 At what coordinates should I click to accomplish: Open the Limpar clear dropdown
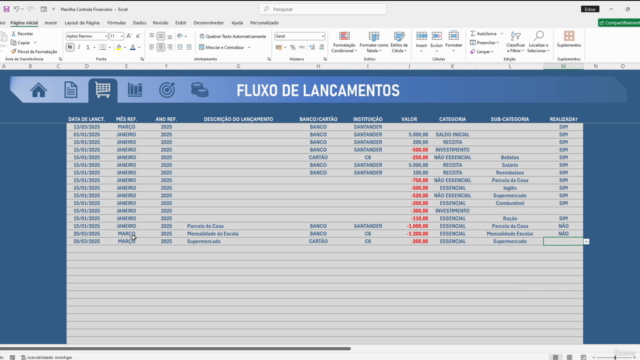[482, 51]
